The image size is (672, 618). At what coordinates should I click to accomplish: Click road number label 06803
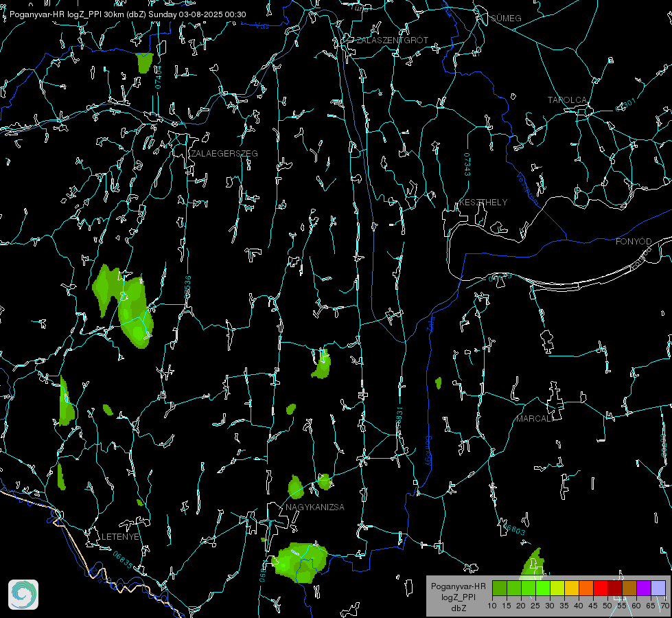click(x=514, y=529)
